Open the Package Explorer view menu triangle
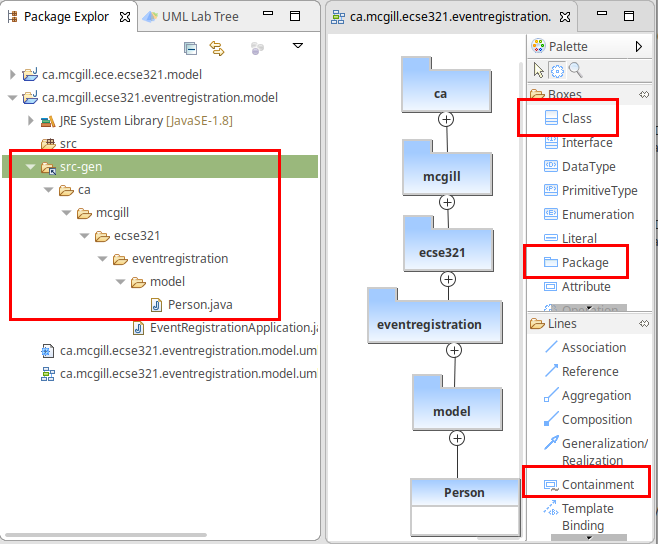Image resolution: width=658 pixels, height=544 pixels. [298, 46]
